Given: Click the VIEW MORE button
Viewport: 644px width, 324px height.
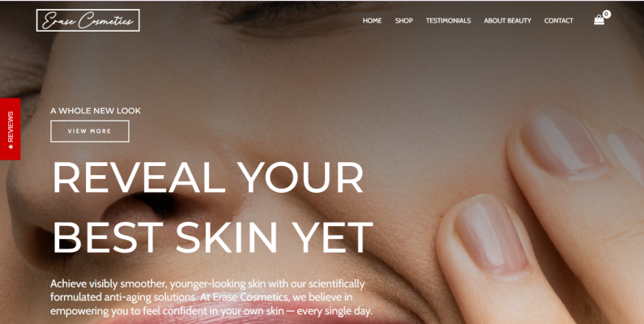Looking at the screenshot, I should click(90, 131).
